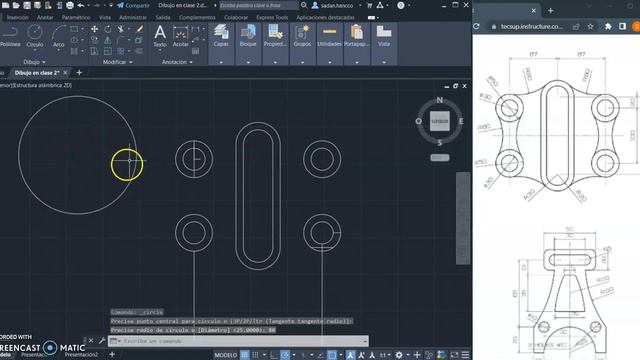Open the workspace gear icon in status bar
The image size is (640, 360).
pos(399,355)
